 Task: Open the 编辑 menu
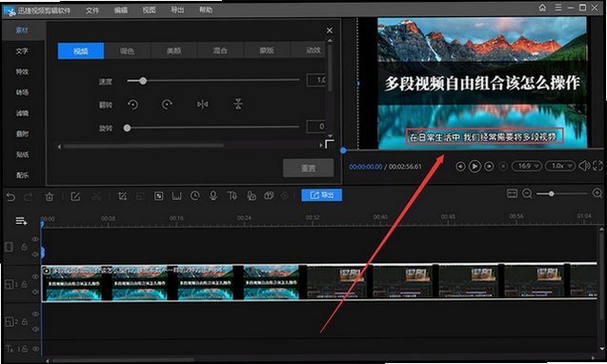(x=121, y=10)
